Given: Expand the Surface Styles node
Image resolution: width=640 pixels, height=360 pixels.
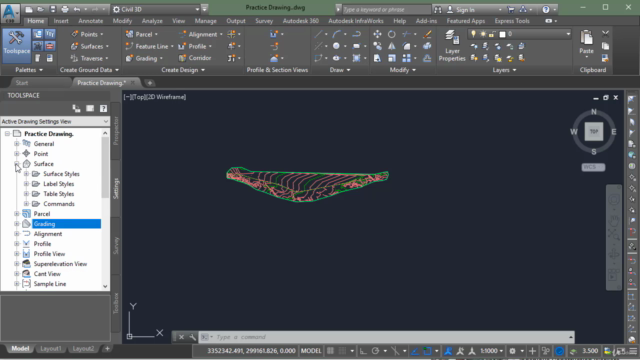Looking at the screenshot, I should coord(26,174).
